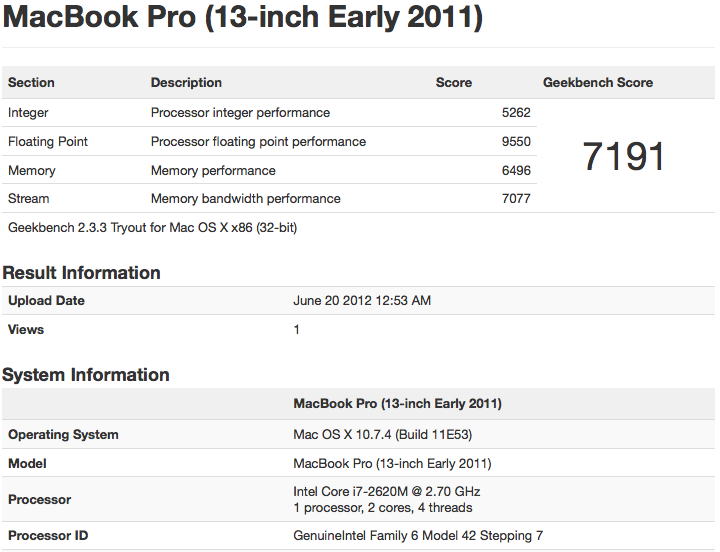Click the Geekbench Score header
This screenshot has width=720, height=552.
tap(598, 83)
